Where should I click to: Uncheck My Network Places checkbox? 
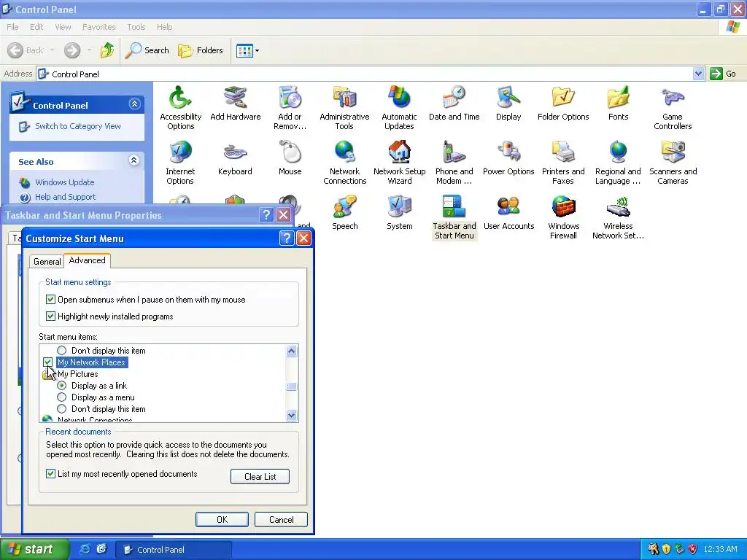pos(47,362)
